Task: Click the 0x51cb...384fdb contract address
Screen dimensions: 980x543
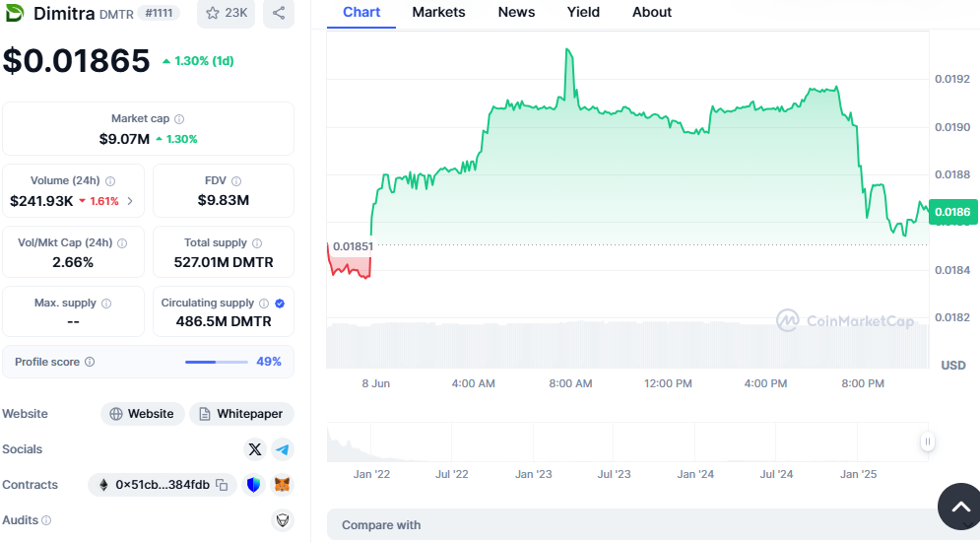Action: click(163, 485)
